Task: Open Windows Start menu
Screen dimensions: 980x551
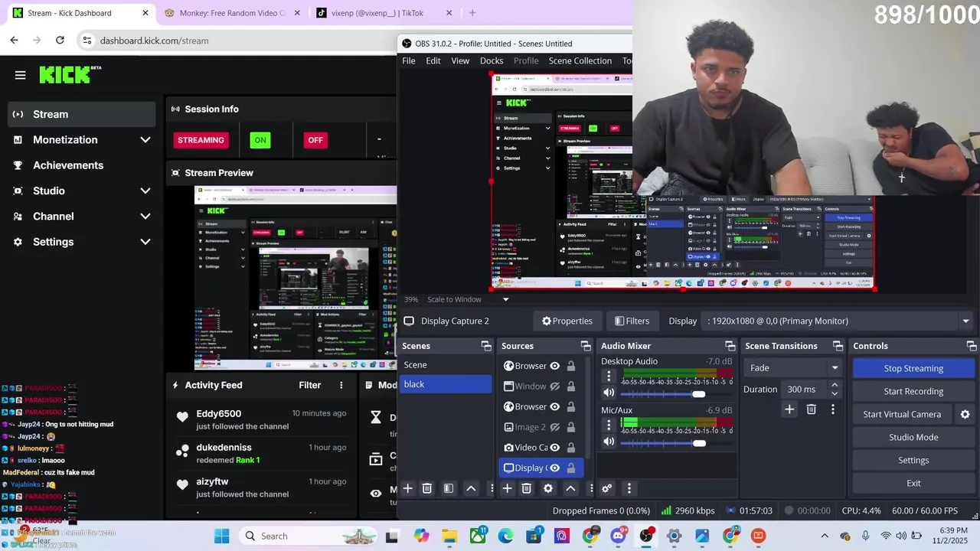Action: [222, 536]
